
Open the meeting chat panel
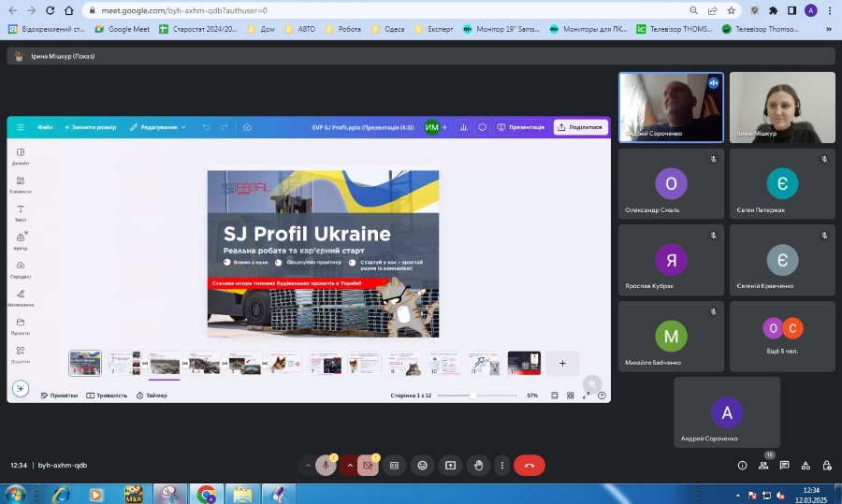click(x=784, y=465)
